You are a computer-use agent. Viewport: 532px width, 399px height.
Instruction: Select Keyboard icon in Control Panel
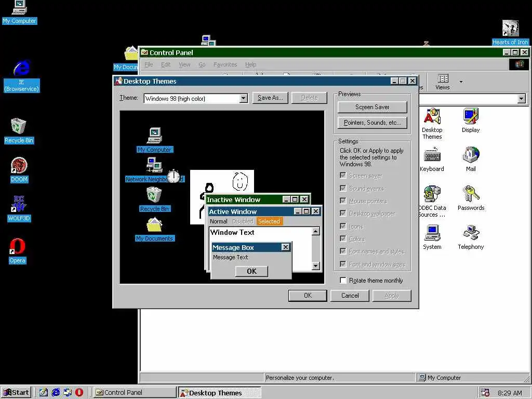click(x=432, y=159)
